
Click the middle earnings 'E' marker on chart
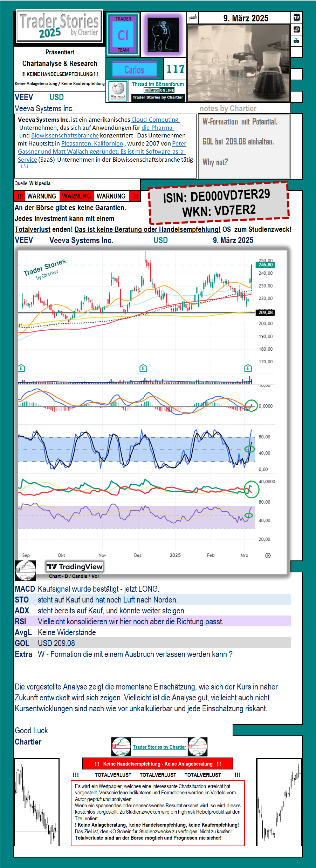pyautogui.click(x=143, y=368)
